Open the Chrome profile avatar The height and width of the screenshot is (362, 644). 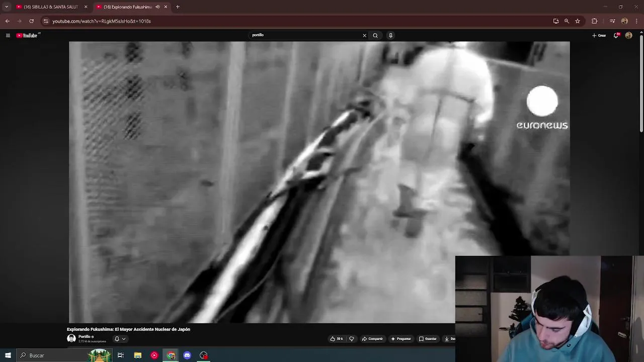tap(624, 21)
